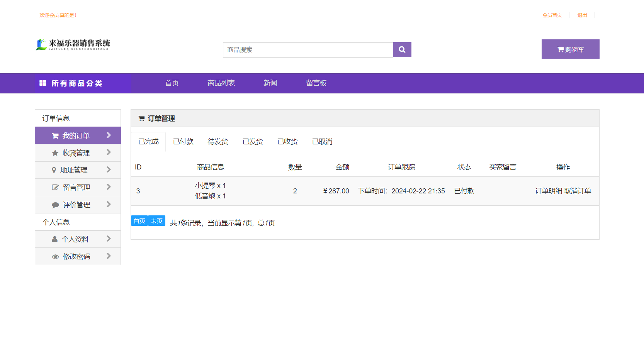Click the ￥287.00 amount cell
The image size is (644, 347).
point(336,191)
